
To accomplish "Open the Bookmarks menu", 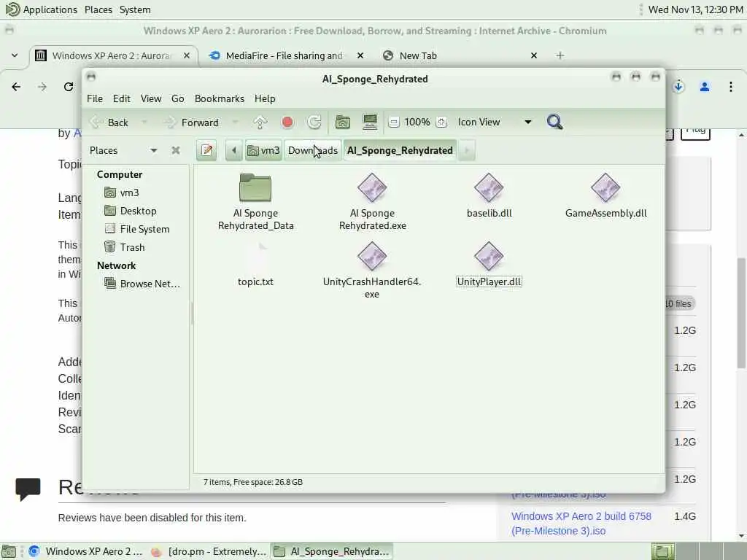I will tap(220, 98).
